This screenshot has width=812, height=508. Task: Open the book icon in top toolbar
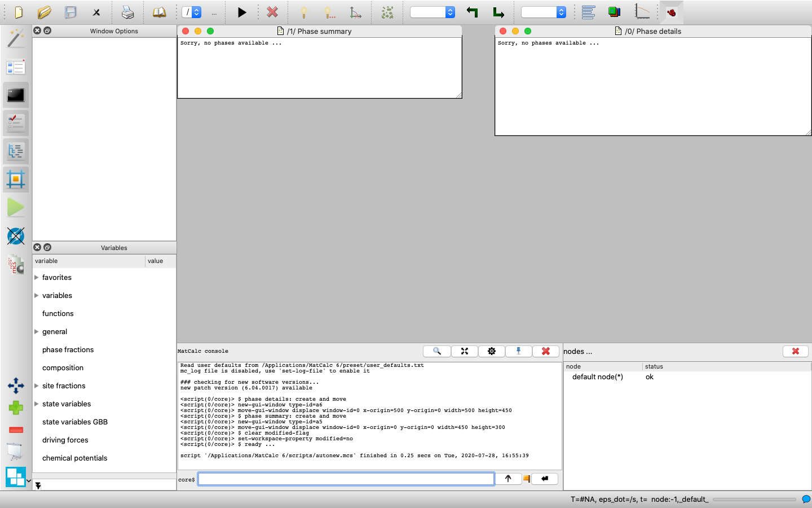pyautogui.click(x=160, y=12)
